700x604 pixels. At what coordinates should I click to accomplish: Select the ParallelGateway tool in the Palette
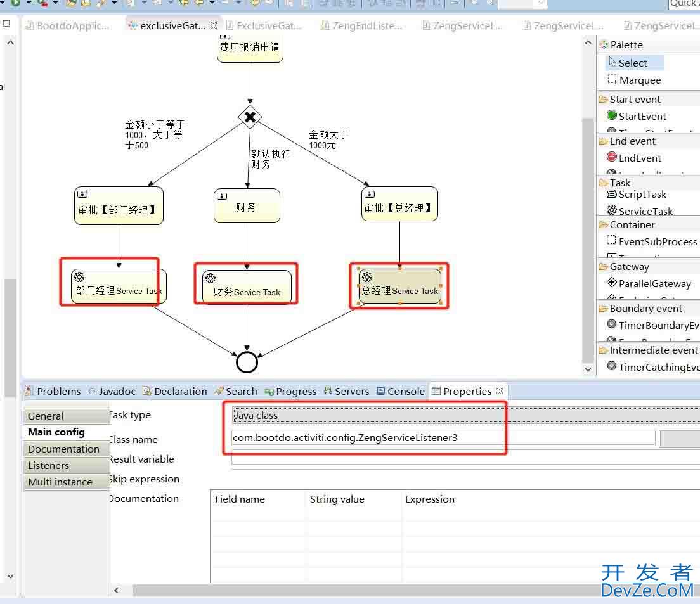(652, 283)
